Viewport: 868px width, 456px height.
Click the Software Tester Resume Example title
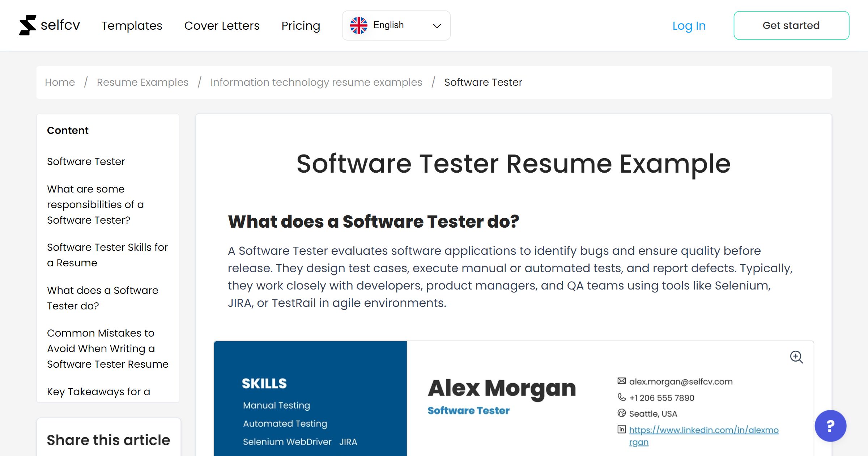coord(514,164)
